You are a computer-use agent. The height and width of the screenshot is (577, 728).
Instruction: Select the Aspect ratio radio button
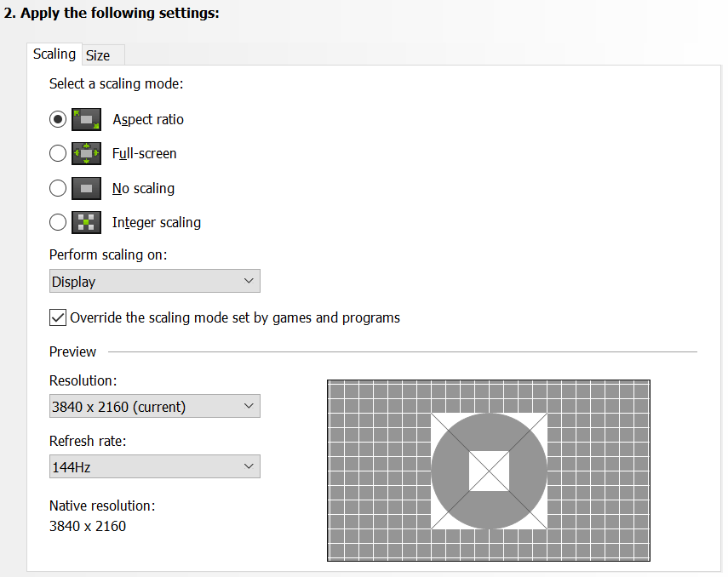pos(58,119)
